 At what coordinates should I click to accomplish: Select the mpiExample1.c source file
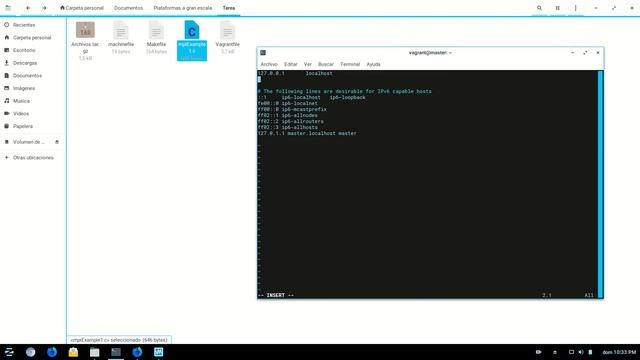tap(192, 40)
